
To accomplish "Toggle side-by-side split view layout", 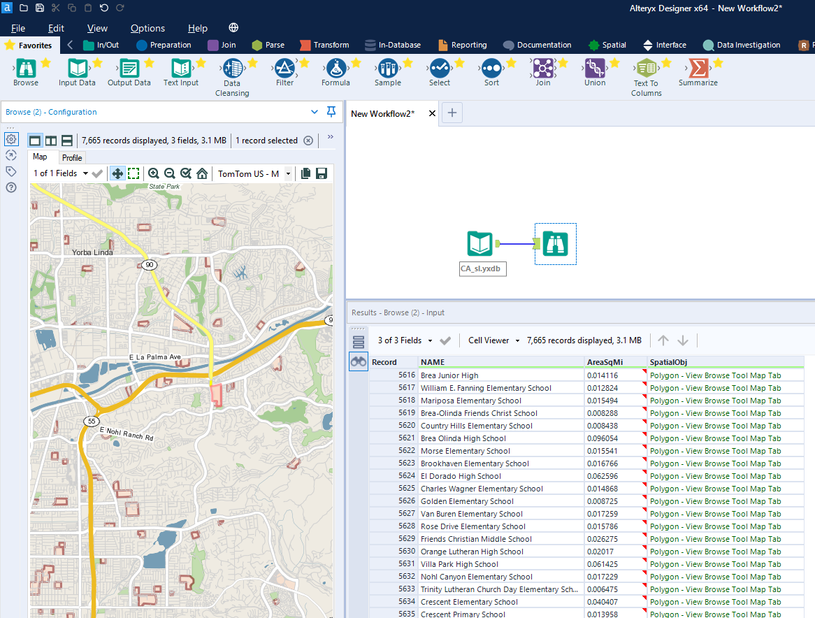I will (x=51, y=141).
